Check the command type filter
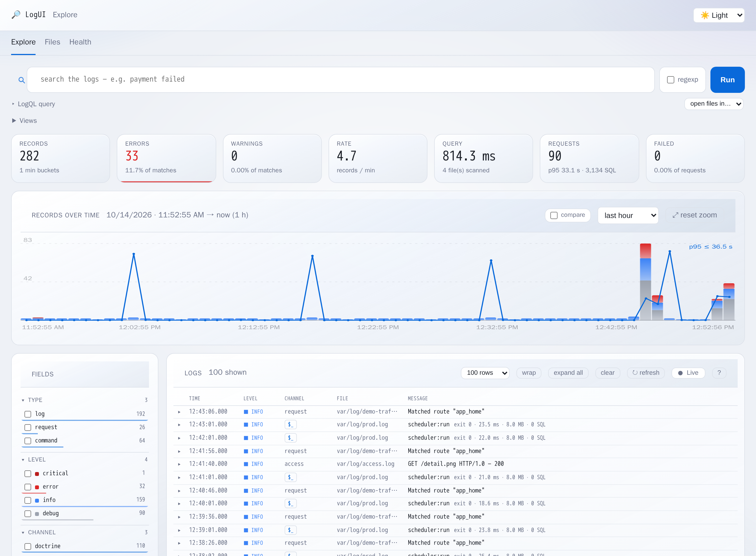Viewport: 756px width, 556px height. (28, 441)
